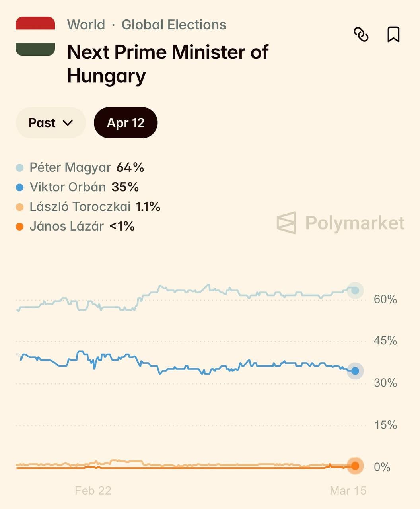
Task: Click the Magyar line endpoint marker
Action: coord(355,291)
